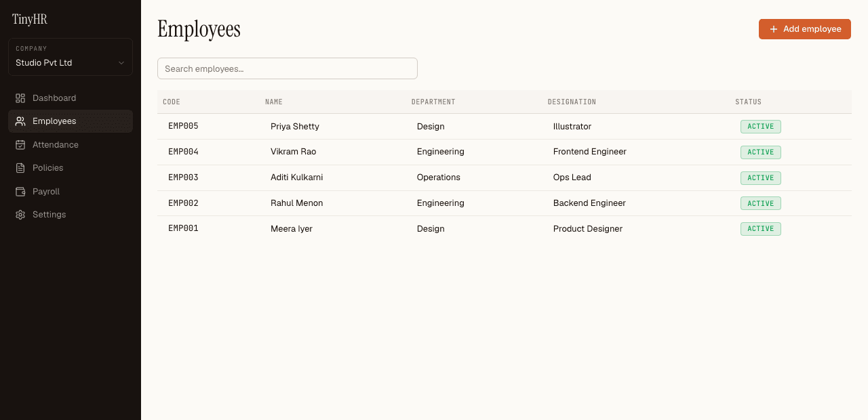Select employee code EMP001
This screenshot has width=868, height=420.
tap(183, 228)
